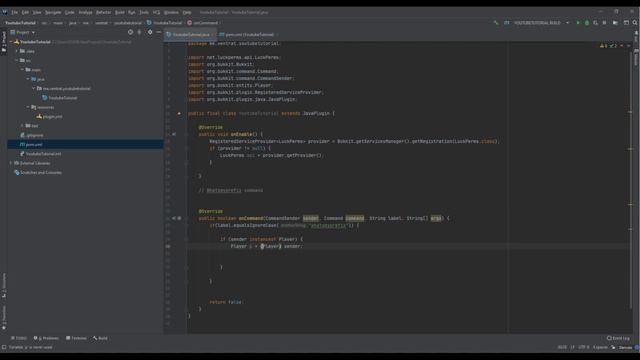640x360 pixels.
Task: Click override gutter icon beside onEnable
Action: pyautogui.click(x=174, y=134)
